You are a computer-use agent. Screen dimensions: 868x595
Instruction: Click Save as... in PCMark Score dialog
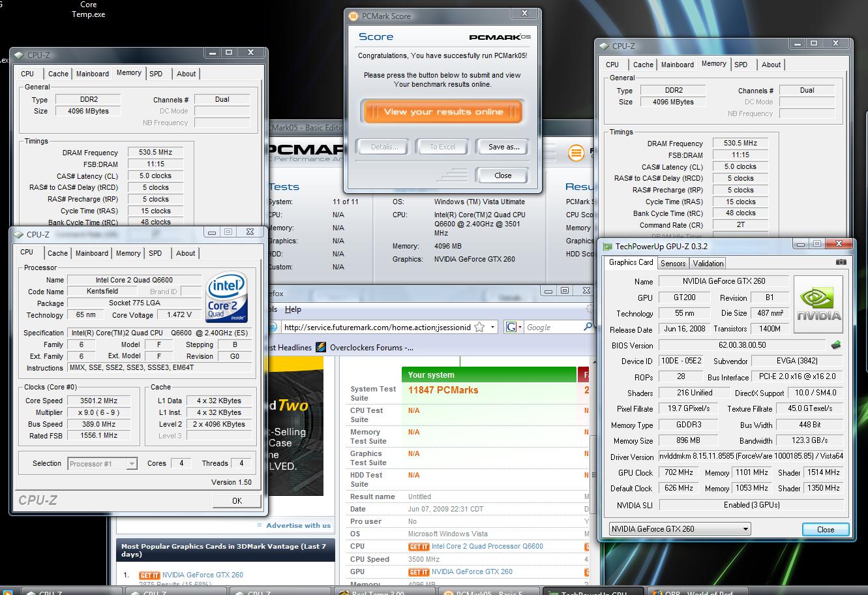503,147
